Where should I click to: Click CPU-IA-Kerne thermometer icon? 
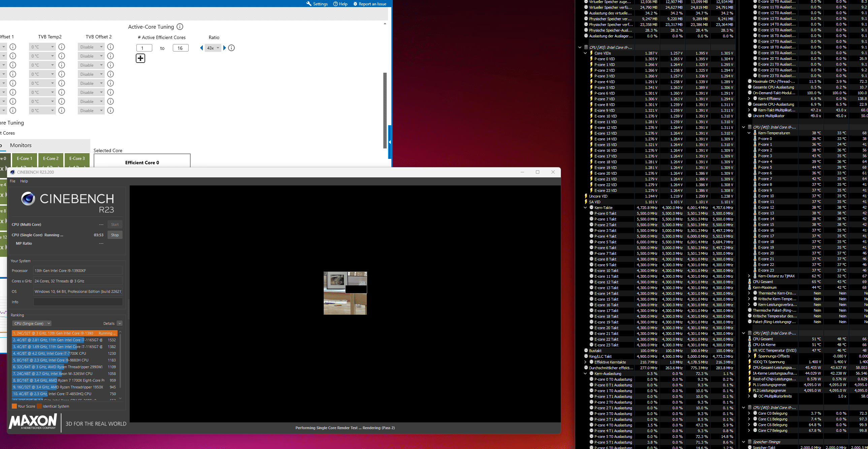point(750,345)
